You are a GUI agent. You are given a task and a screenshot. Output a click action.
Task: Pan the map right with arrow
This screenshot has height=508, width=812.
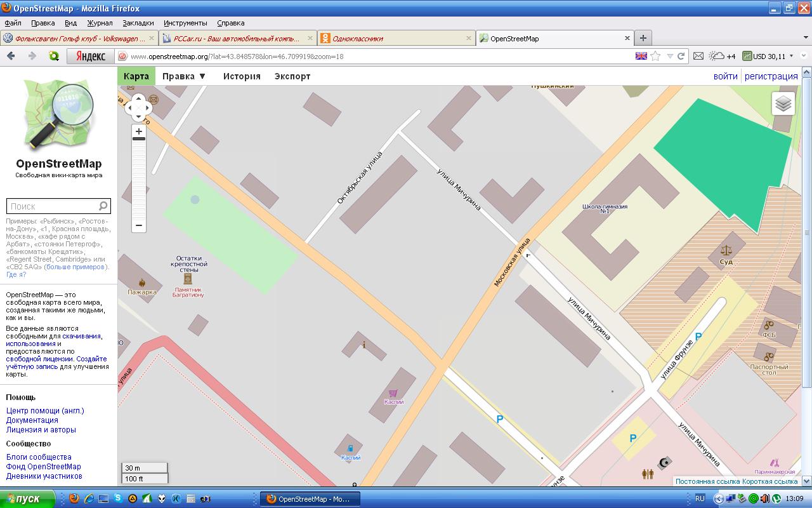148,108
